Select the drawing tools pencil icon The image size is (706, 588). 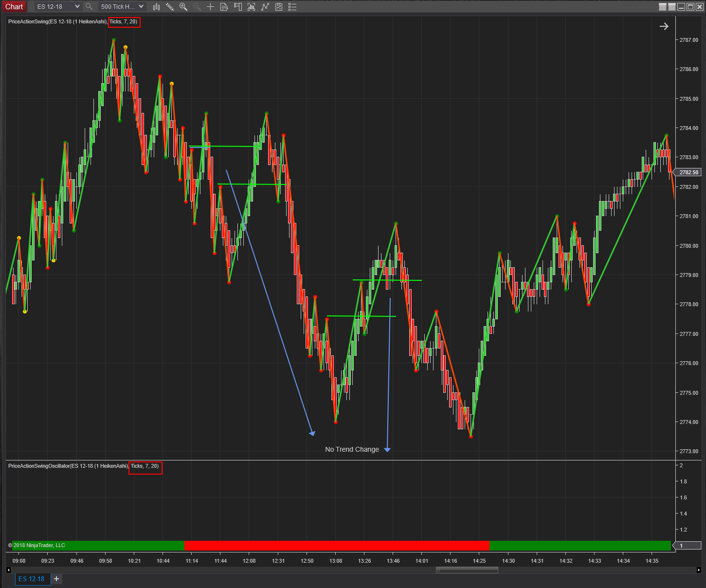click(170, 7)
